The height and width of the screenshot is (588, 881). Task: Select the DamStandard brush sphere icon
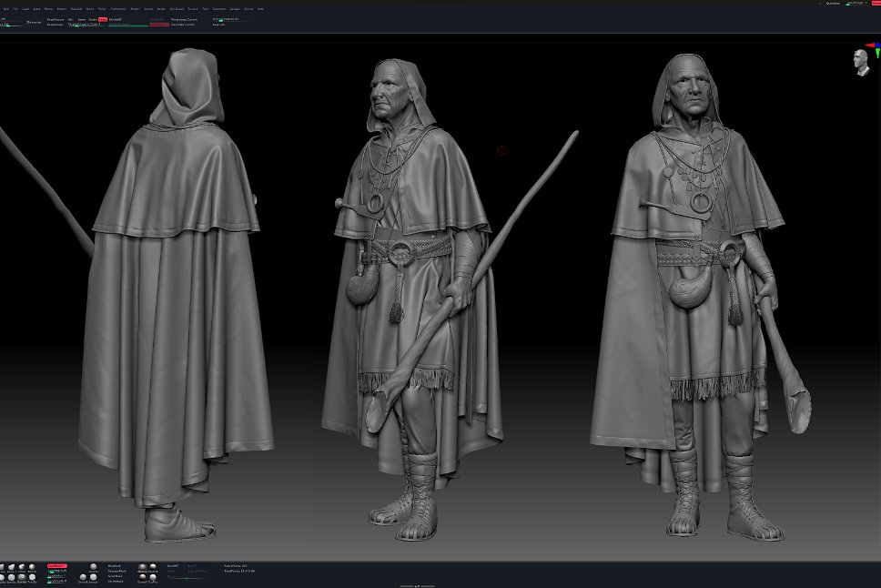click(11, 577)
